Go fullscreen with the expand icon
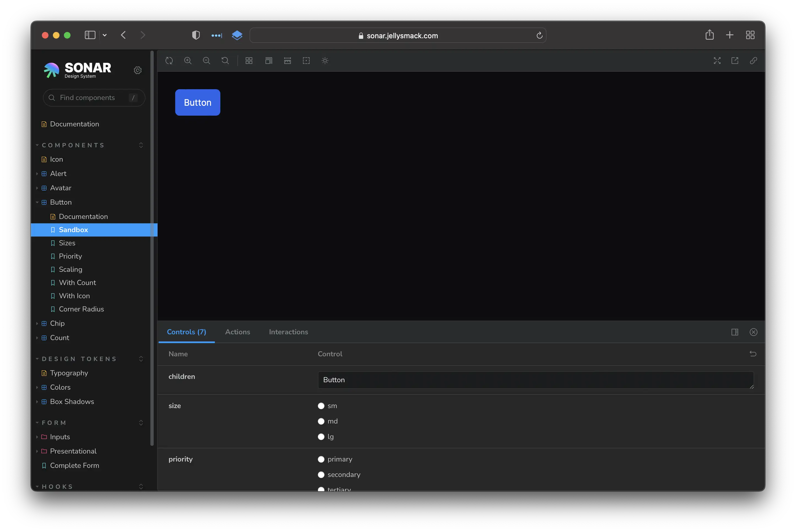 [x=717, y=61]
